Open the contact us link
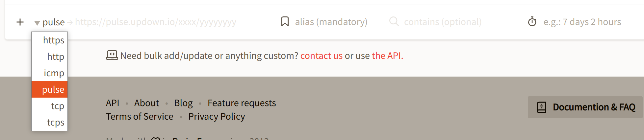Image resolution: width=644 pixels, height=140 pixels. click(321, 56)
